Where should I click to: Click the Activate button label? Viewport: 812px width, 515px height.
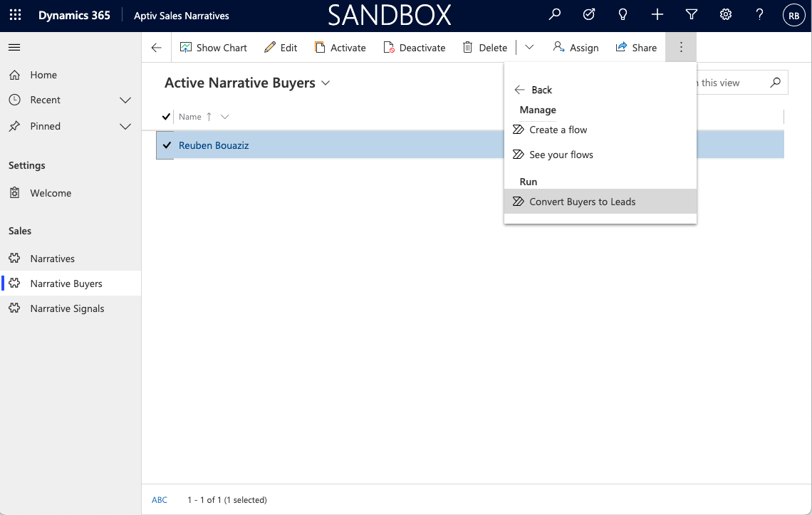click(348, 48)
